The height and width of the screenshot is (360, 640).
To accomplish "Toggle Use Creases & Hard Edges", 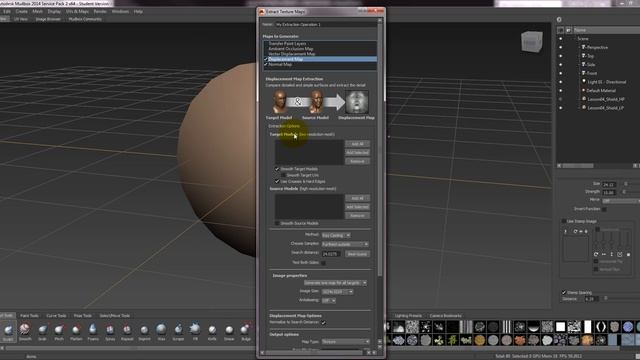I will coord(277,181).
